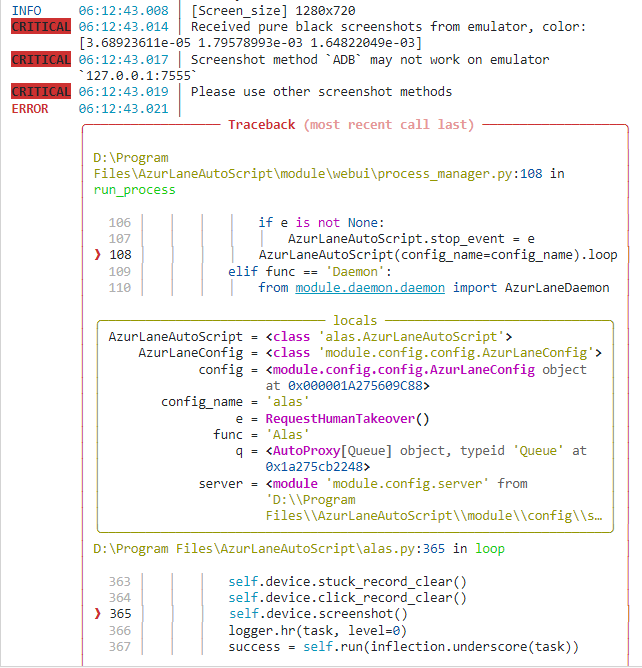Click 'AzurLaneAutoScript.stop_event = e' on line 107
This screenshot has width=642, height=668.
(411, 239)
